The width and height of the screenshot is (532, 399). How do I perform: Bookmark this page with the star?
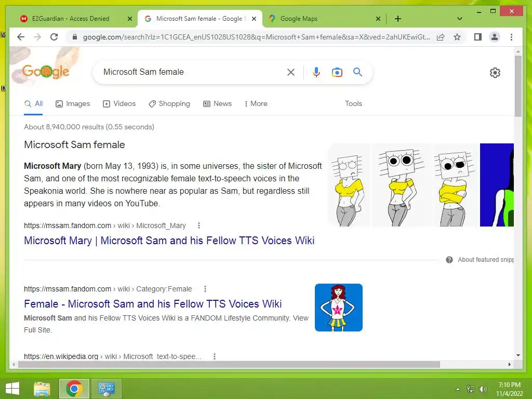[457, 37]
